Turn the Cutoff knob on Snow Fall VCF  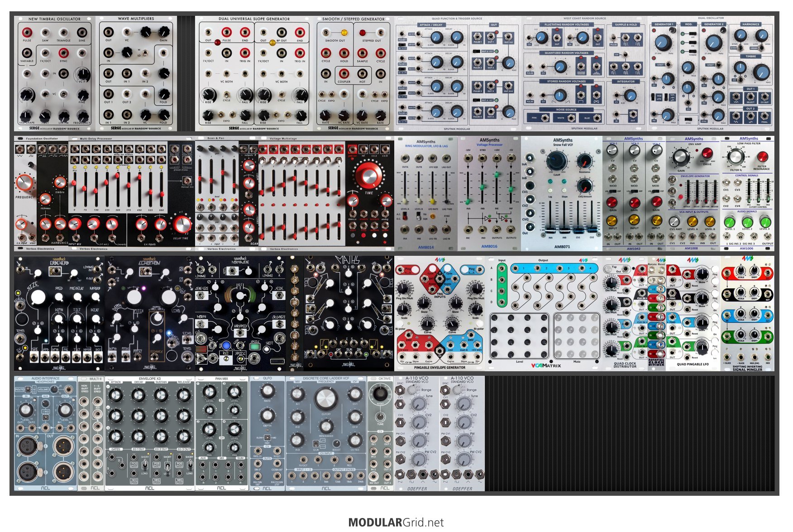[x=557, y=161]
